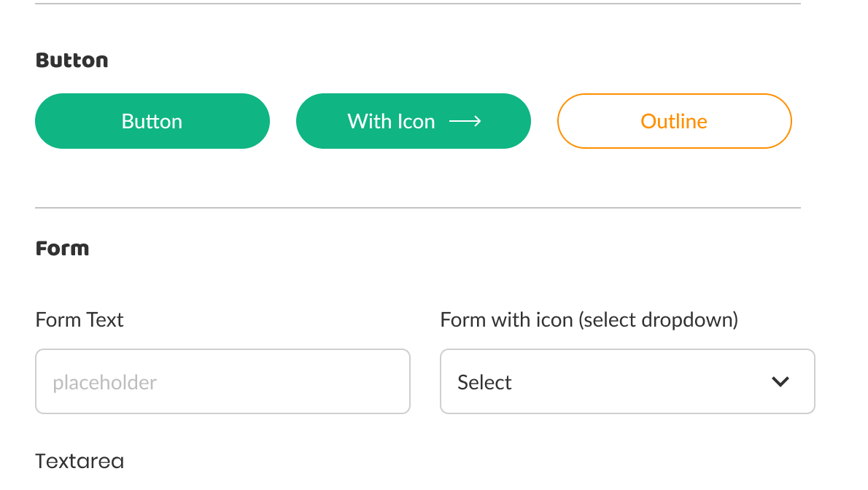Click the divider line above the Form heading
This screenshot has width=868, height=490.
point(417,208)
